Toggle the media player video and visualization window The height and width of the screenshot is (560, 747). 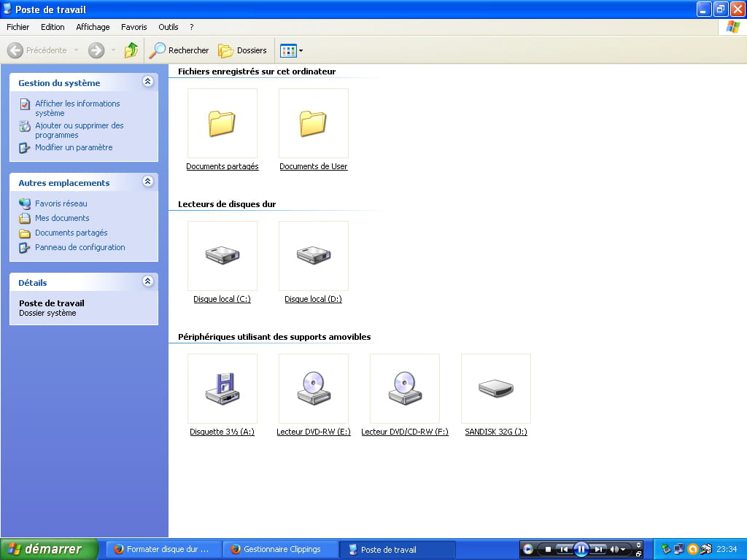[639, 545]
